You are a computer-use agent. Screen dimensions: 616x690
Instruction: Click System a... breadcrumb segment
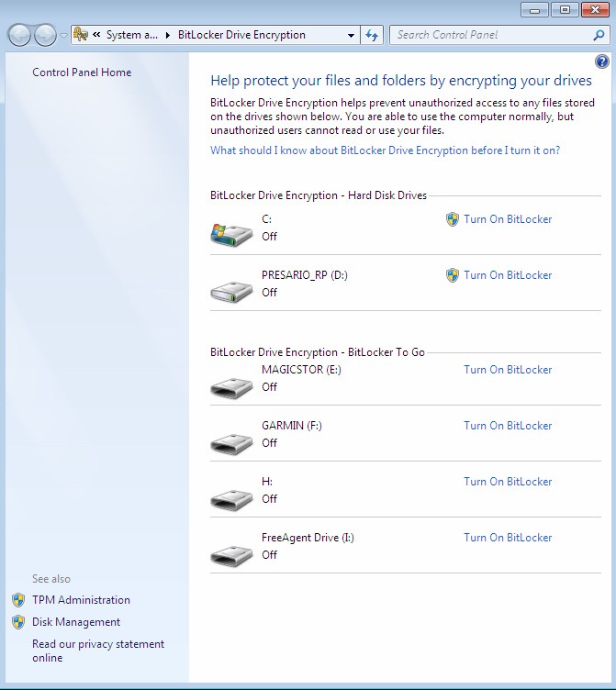pyautogui.click(x=132, y=35)
